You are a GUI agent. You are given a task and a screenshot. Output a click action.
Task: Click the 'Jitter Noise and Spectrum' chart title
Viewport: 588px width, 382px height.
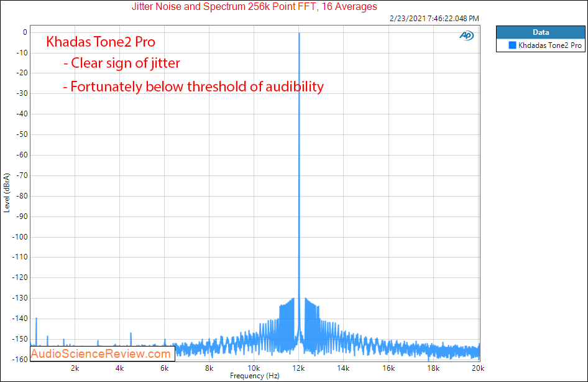pos(254,7)
